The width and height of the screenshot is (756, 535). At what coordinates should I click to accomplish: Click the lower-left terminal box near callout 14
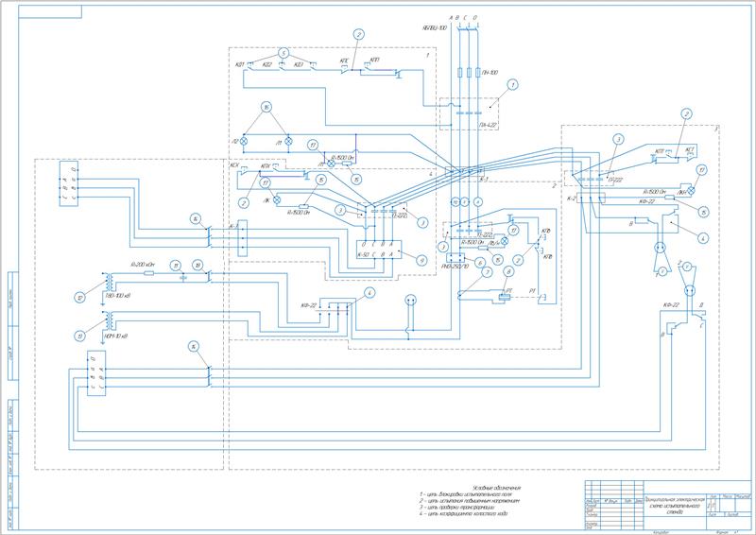96,373
